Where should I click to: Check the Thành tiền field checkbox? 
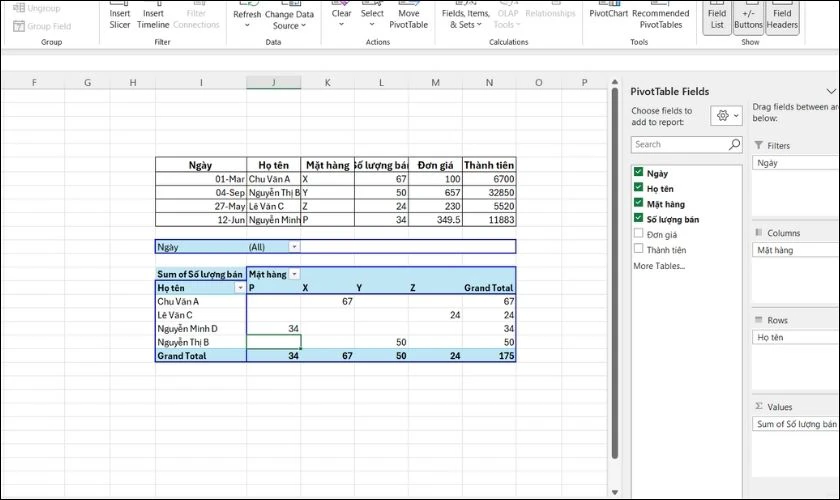[x=638, y=249]
